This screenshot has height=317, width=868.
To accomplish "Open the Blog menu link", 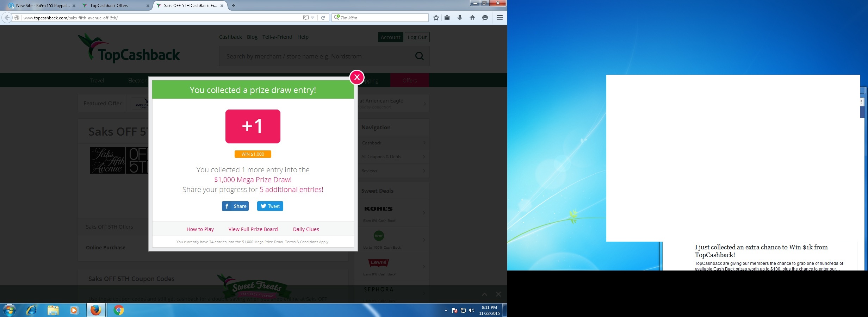I will click(x=252, y=37).
